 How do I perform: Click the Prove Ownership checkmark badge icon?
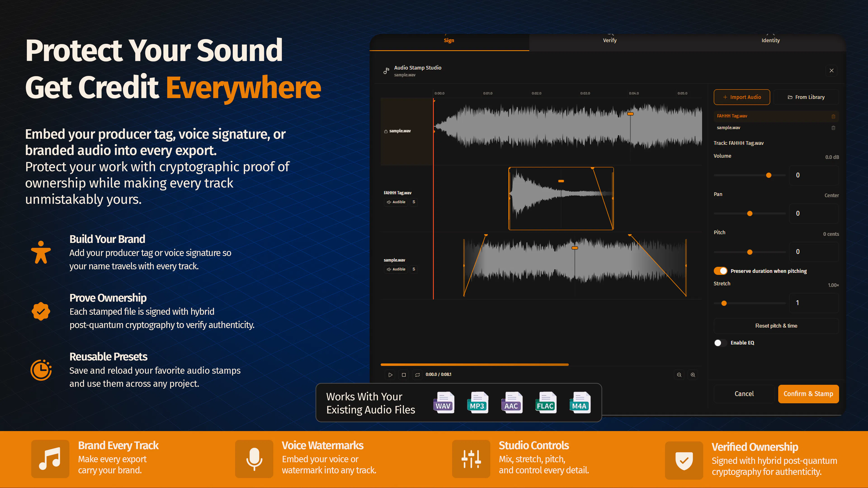(41, 311)
